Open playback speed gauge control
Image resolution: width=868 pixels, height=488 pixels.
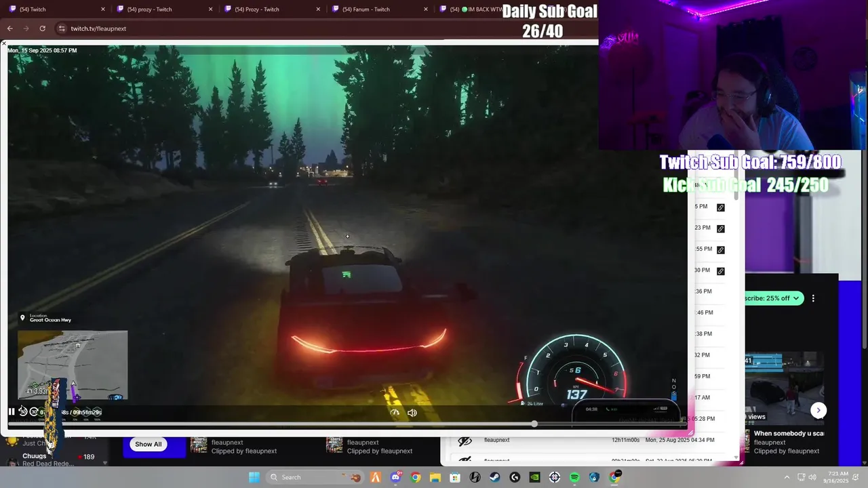pos(395,412)
